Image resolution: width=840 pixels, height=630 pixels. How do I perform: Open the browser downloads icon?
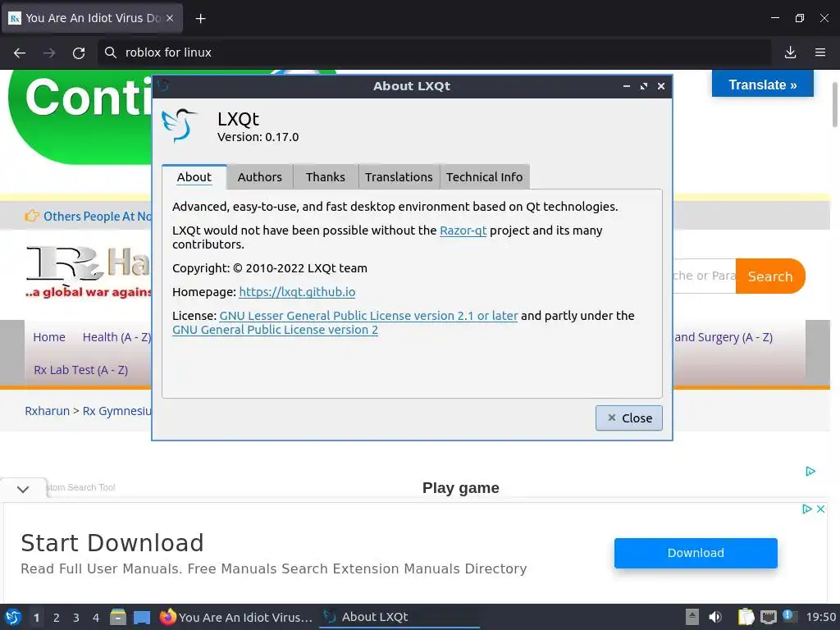[790, 52]
